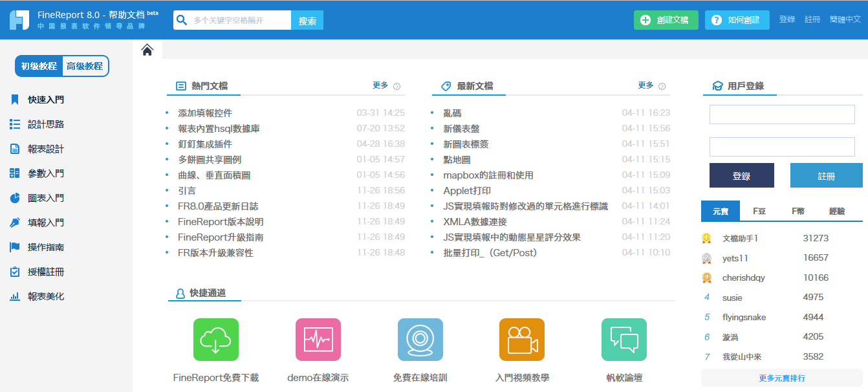Click the upper username field in 用戶登錄
Screen dimensions: 868x392
[x=782, y=114]
